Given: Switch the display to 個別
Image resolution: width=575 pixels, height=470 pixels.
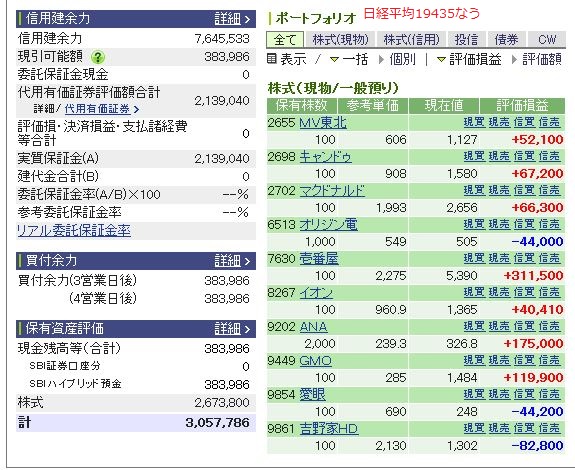Looking at the screenshot, I should [x=398, y=59].
